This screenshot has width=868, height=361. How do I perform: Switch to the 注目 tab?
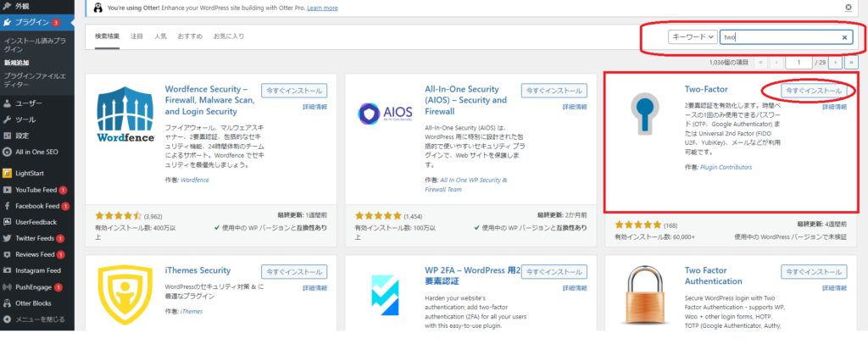[x=136, y=36]
